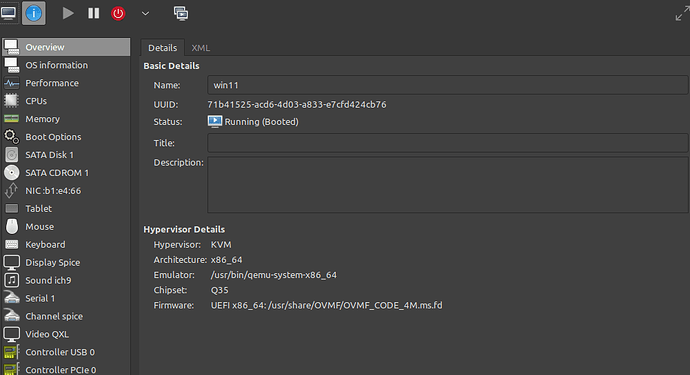
Task: Expand the shutdown options dropdown arrow
Action: (145, 13)
